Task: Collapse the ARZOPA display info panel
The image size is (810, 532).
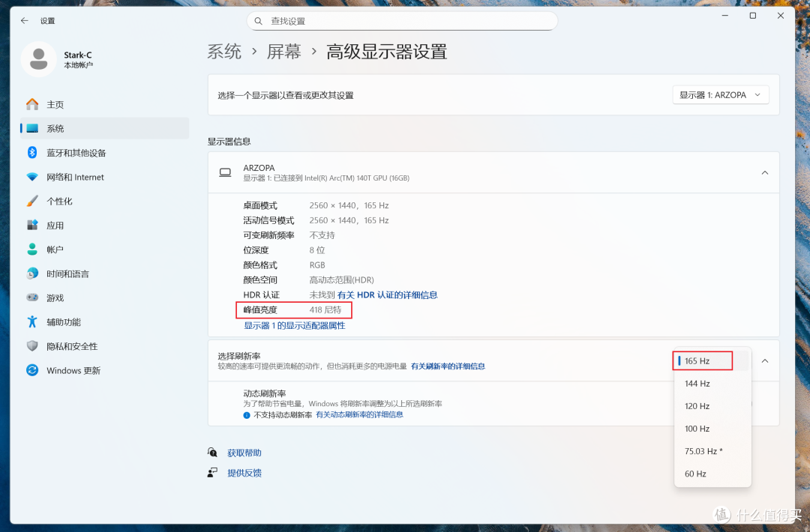Action: pyautogui.click(x=765, y=172)
